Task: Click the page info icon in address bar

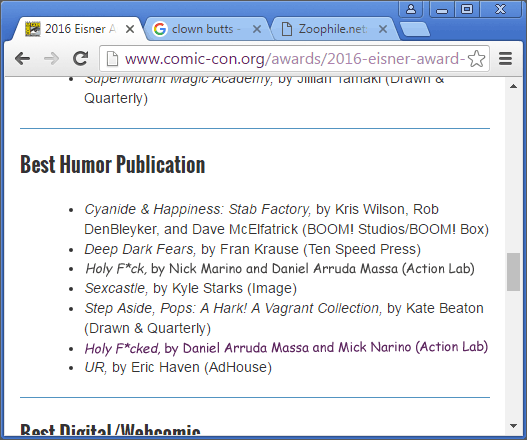Action: click(x=112, y=59)
